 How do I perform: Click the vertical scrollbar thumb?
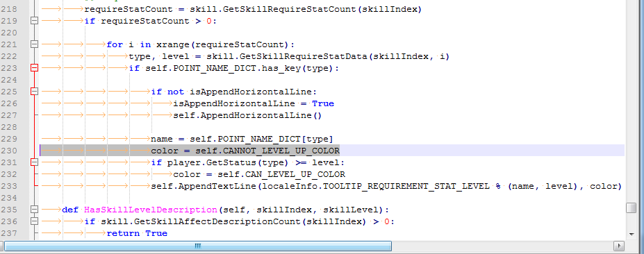point(631,208)
